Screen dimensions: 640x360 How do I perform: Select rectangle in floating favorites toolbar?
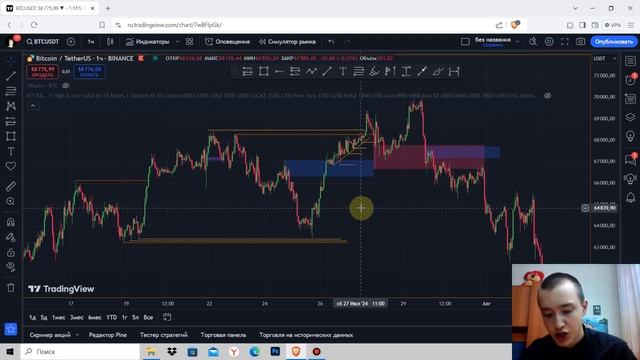click(264, 72)
